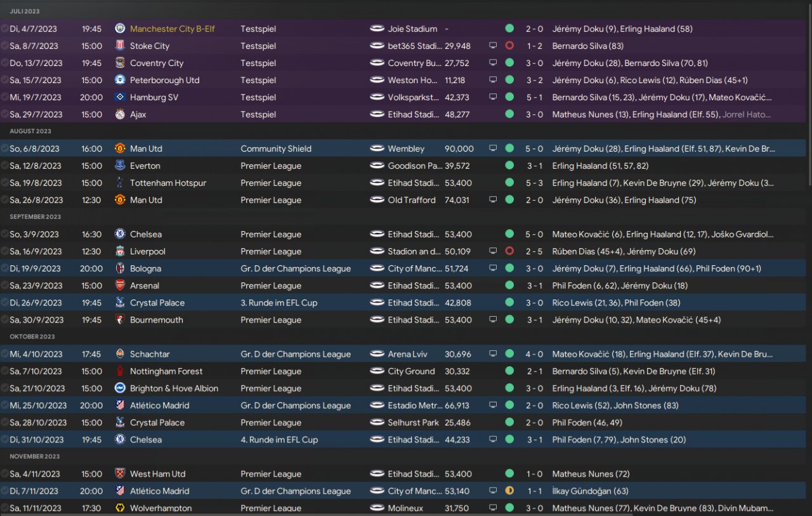Open the Community Shield competition link
This screenshot has height=516, width=812.
(x=276, y=149)
